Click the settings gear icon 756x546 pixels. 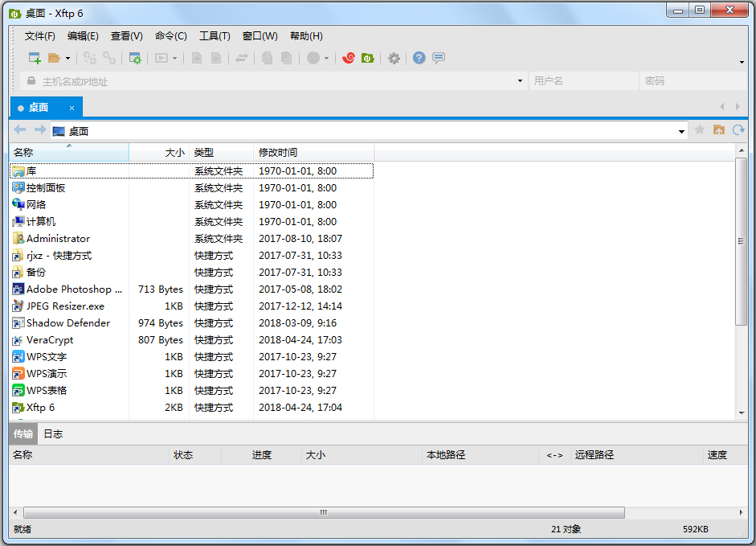[394, 58]
